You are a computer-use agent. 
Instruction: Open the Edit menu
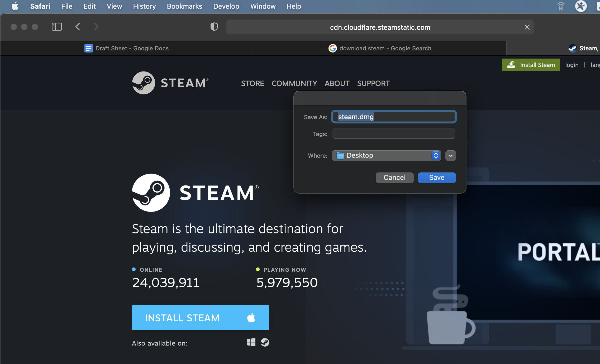tap(89, 6)
